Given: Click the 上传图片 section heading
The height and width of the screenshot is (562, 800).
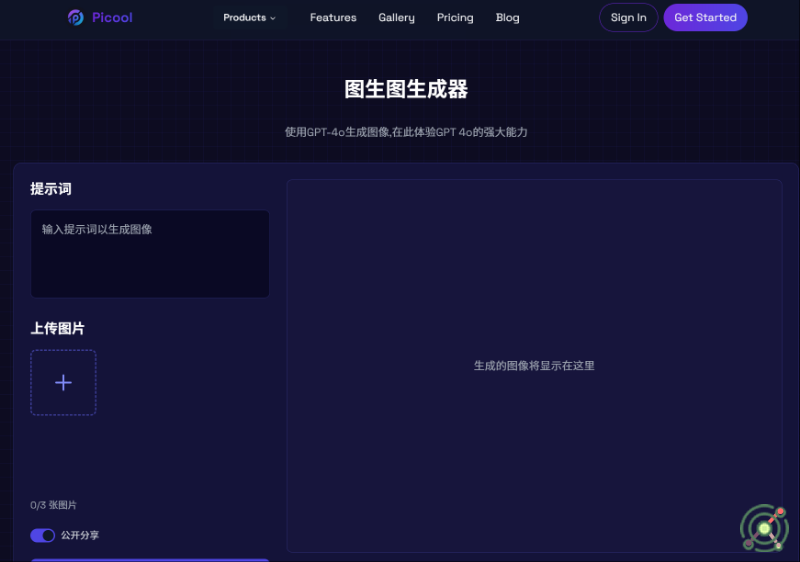Looking at the screenshot, I should (58, 328).
